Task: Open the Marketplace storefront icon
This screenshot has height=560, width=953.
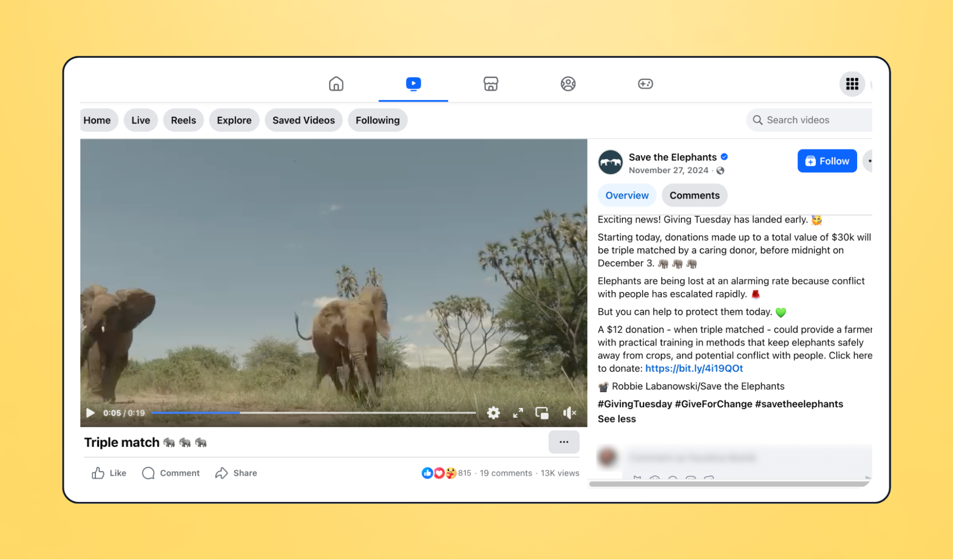Action: point(491,84)
